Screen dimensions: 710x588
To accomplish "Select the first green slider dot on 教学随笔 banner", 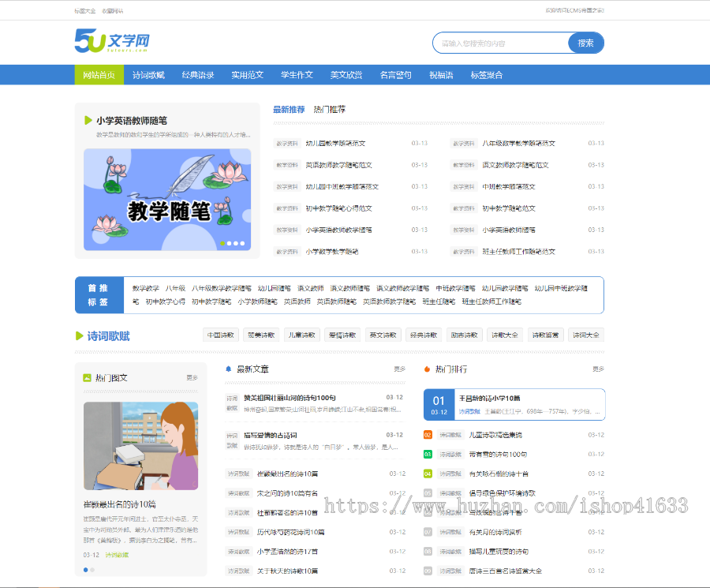I will click(222, 243).
